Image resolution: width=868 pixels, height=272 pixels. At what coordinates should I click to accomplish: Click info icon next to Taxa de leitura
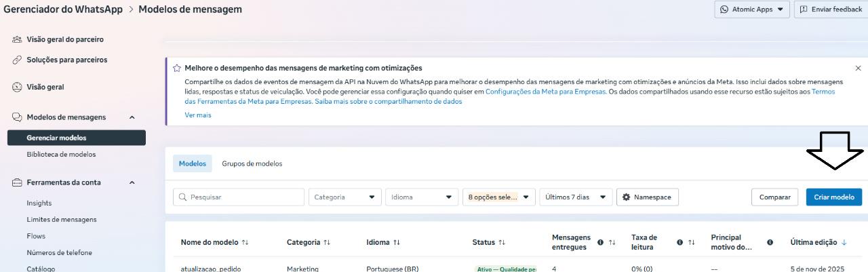(x=679, y=242)
